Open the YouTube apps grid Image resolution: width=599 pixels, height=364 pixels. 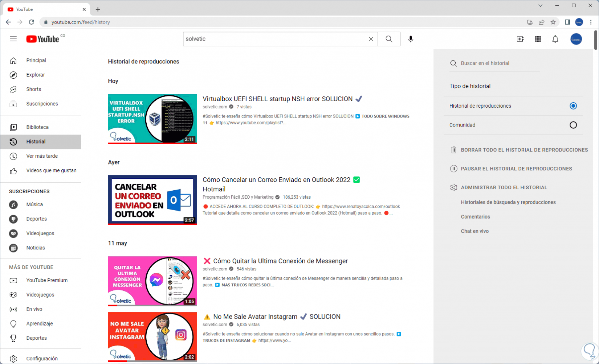(538, 39)
